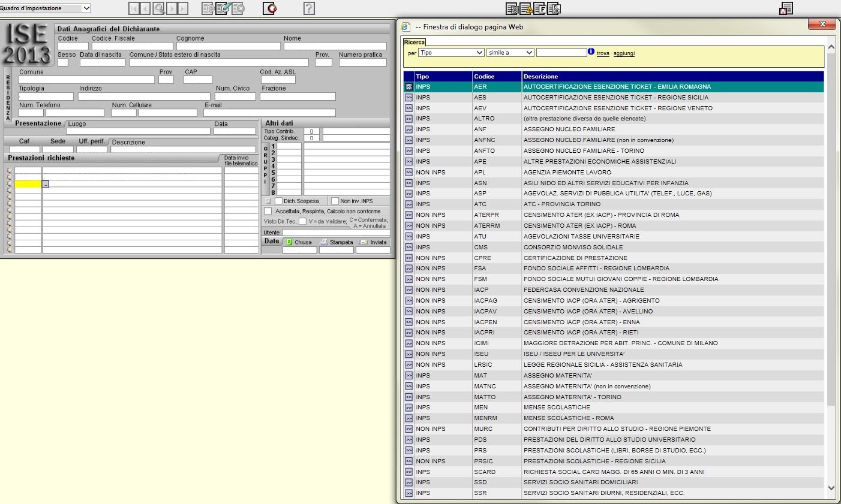Image resolution: width=841 pixels, height=504 pixels.
Task: Open the 'simile a' operator dropdown
Action: (529, 53)
